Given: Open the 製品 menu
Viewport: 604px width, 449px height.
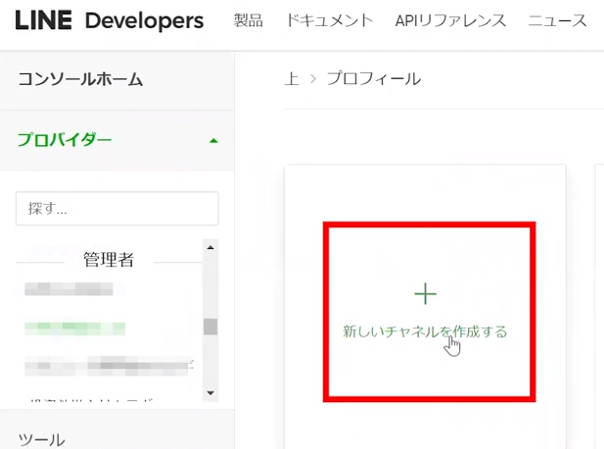Looking at the screenshot, I should coord(248,21).
